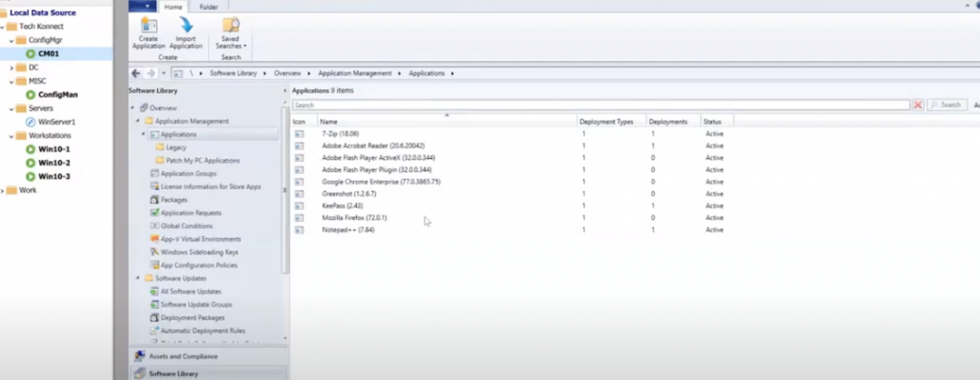
Task: Click into the applications Search field
Action: point(601,105)
